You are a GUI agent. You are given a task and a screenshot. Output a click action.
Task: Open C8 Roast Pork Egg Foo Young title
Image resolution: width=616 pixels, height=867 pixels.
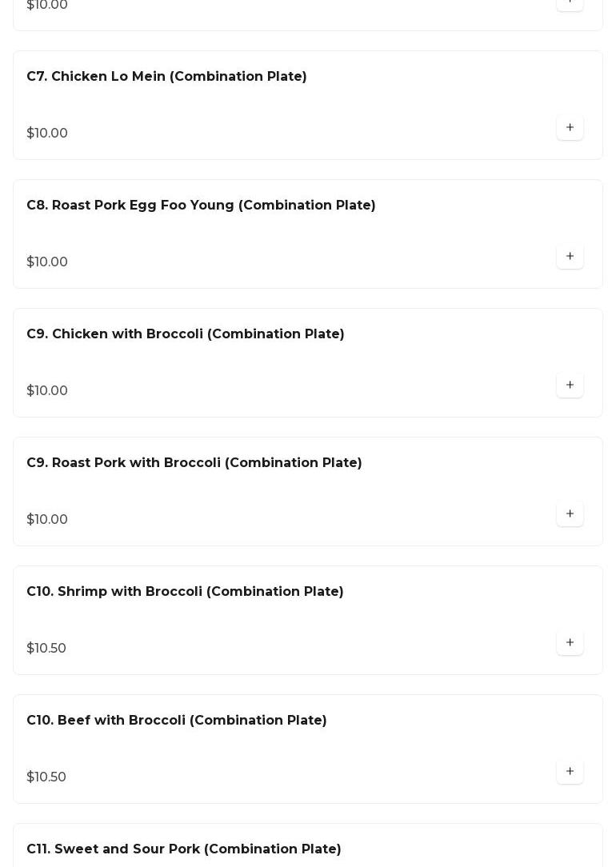point(201,206)
